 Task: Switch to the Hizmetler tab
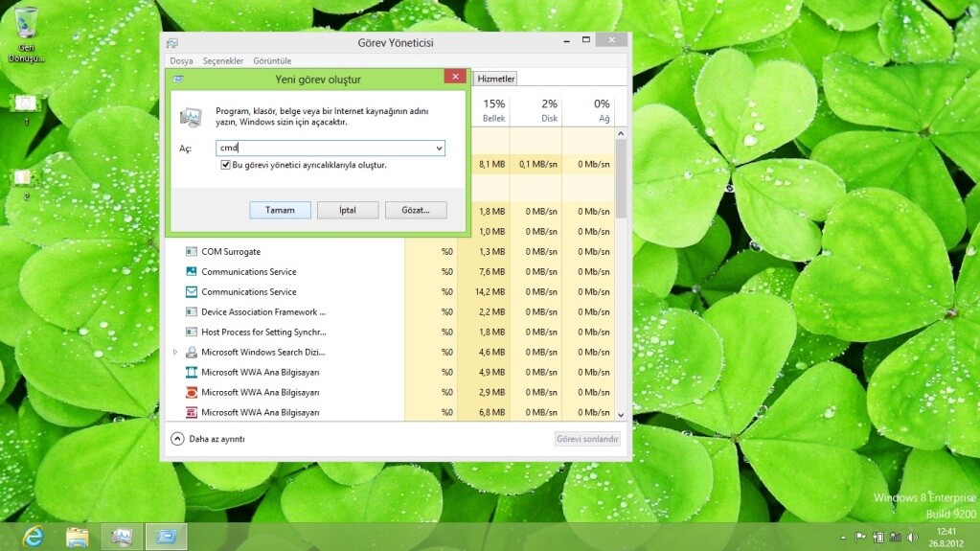pyautogui.click(x=496, y=79)
